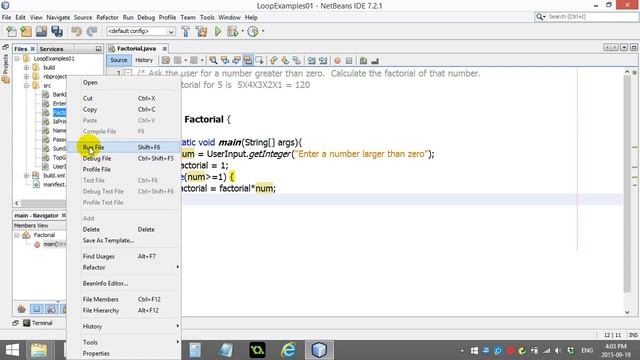The width and height of the screenshot is (640, 360).
Task: Open the Refactor menu in menu bar
Action: pyautogui.click(x=107, y=18)
